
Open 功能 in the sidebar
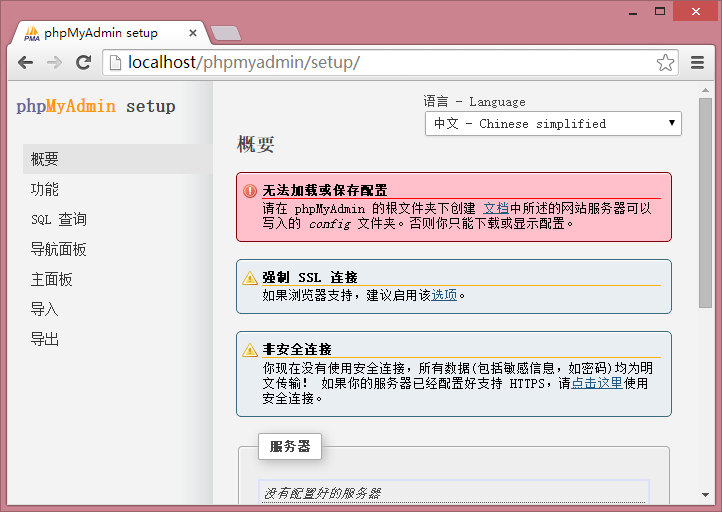click(x=45, y=189)
